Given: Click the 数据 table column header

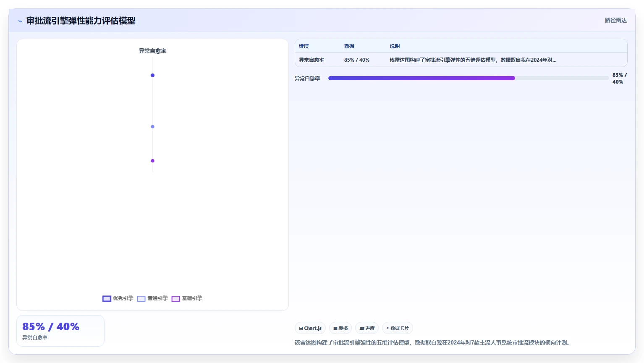Looking at the screenshot, I should click(349, 46).
